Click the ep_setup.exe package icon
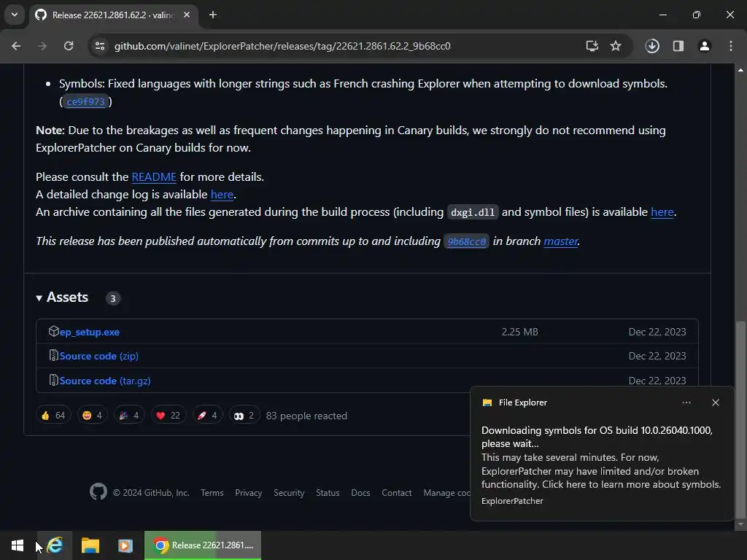Screen dimensions: 747x560 (x=53, y=332)
